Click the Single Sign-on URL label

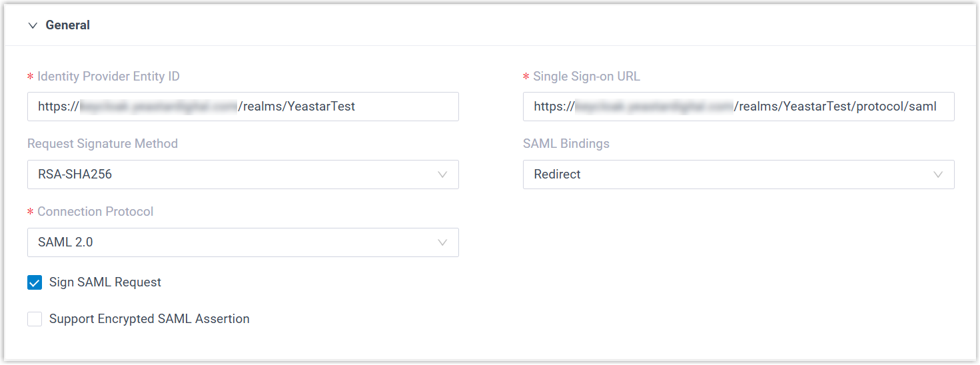[x=586, y=77]
